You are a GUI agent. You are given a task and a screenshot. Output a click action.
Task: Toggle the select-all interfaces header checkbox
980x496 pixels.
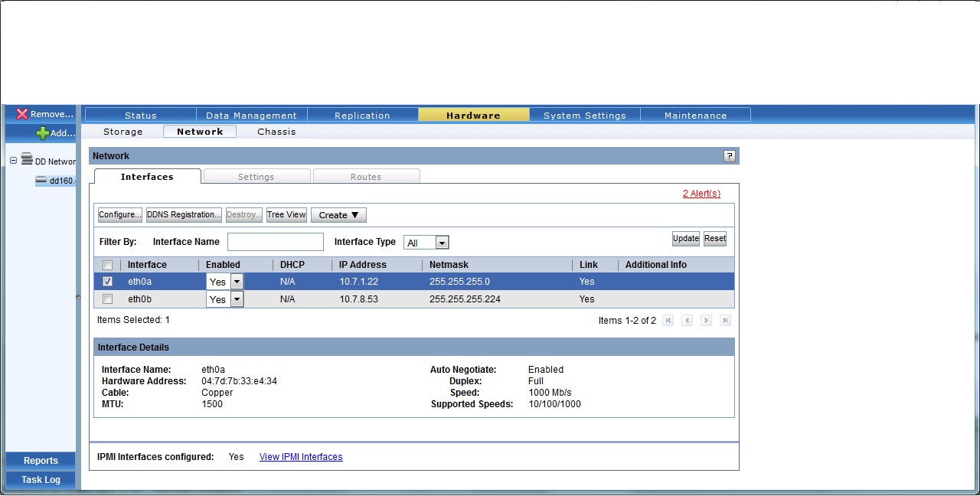pos(108,265)
